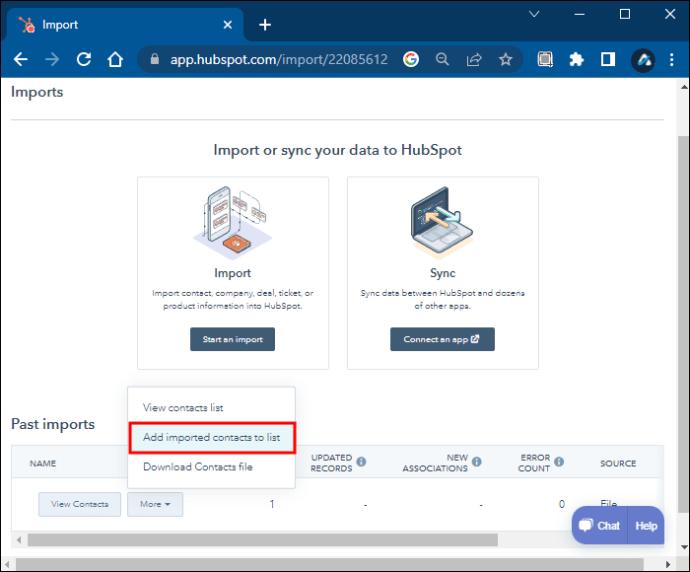Reload the page with refresh icon
Image resolution: width=690 pixels, height=572 pixels.
tap(84, 59)
